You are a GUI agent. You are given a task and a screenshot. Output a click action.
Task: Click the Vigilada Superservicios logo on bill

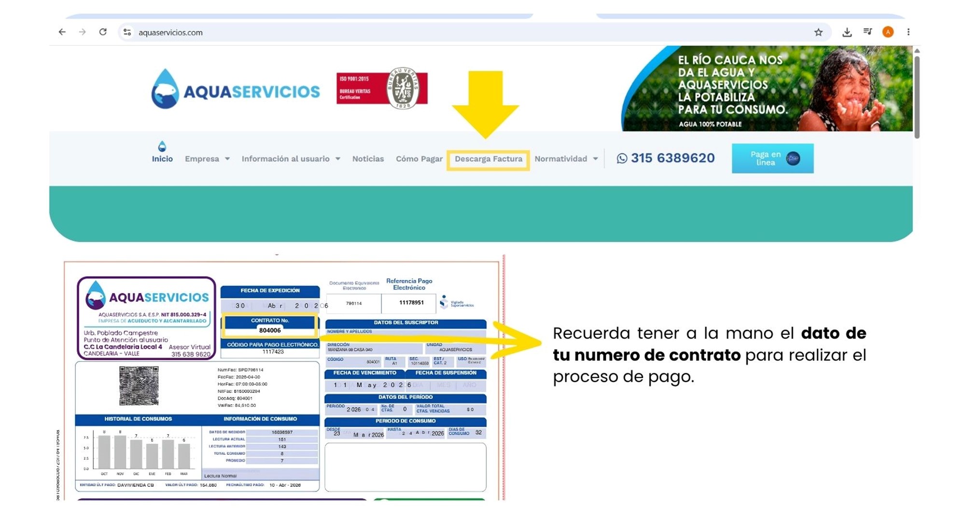tap(457, 302)
